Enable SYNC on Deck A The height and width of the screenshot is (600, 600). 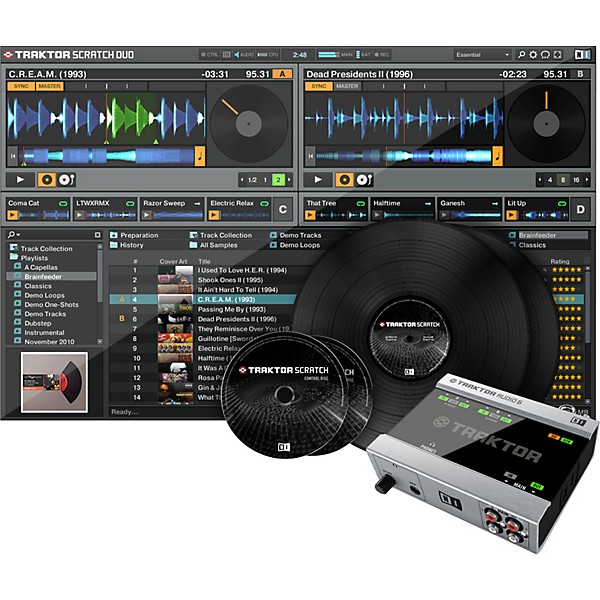21,86
